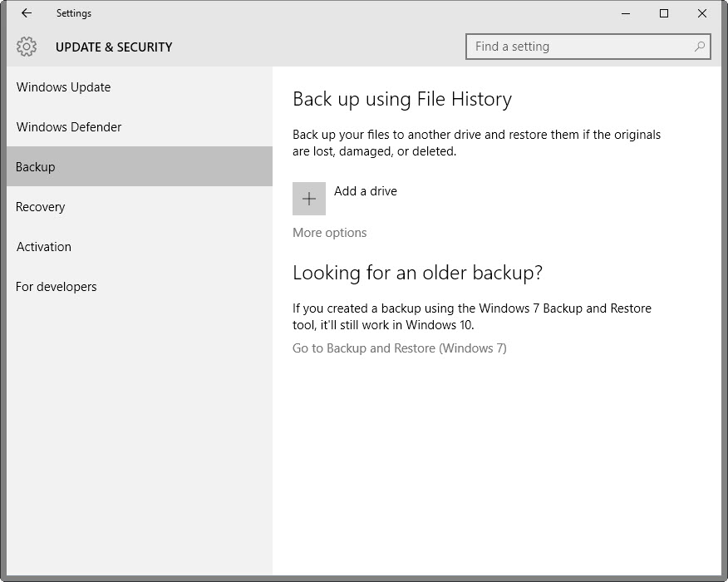Minimize the Settings window
Viewport: 728px width, 582px height.
click(626, 13)
